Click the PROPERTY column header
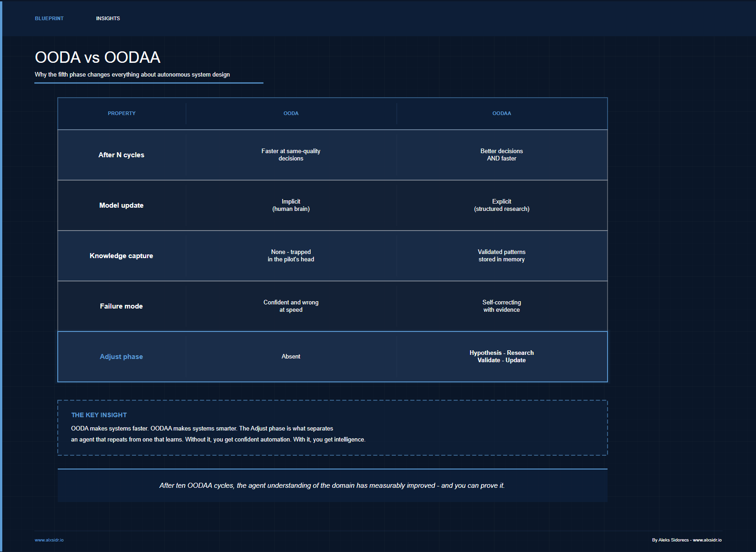This screenshot has height=552, width=756. 121,113
